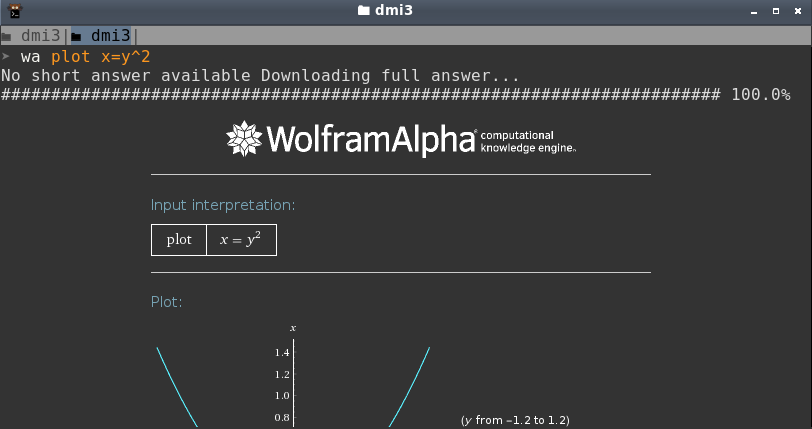Screen dimensions: 812x429
Task: Click the '100.0%' progress value
Action: [x=761, y=95]
